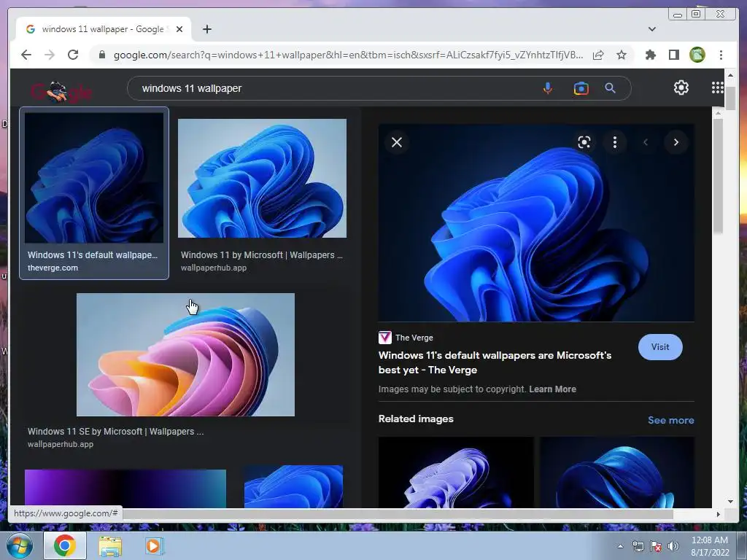Image resolution: width=747 pixels, height=560 pixels.
Task: Open the Chrome profile avatar
Action: [x=697, y=55]
